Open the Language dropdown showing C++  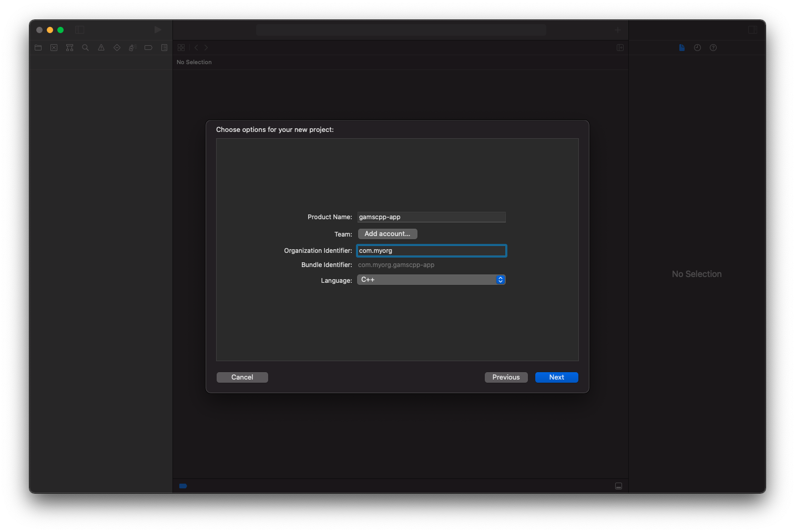(x=431, y=280)
